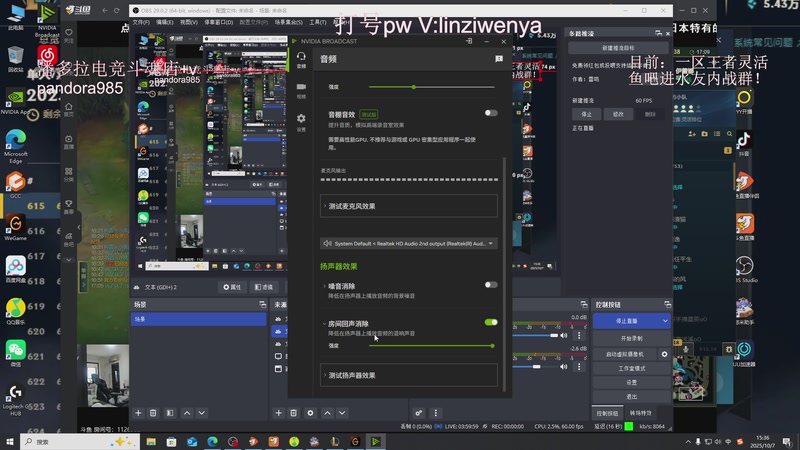The image size is (800, 450).
Task: Open Windows Start menu
Action: 9,441
